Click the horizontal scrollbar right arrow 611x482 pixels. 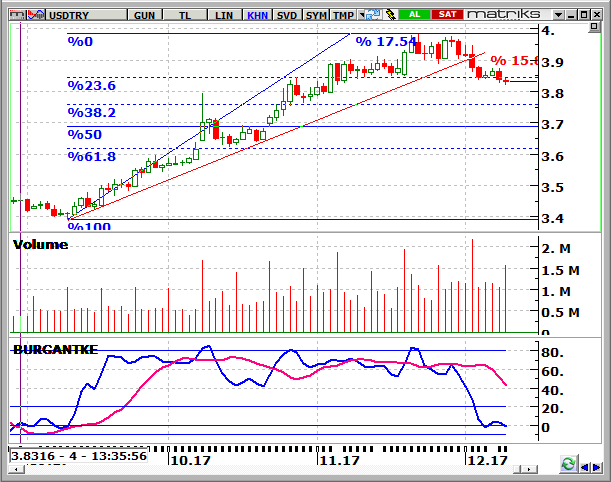(530, 470)
